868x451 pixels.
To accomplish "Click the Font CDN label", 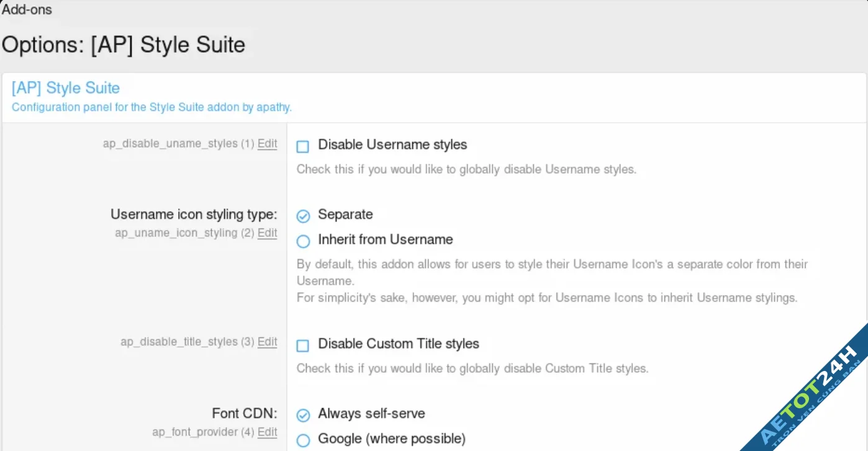I will pyautogui.click(x=244, y=414).
